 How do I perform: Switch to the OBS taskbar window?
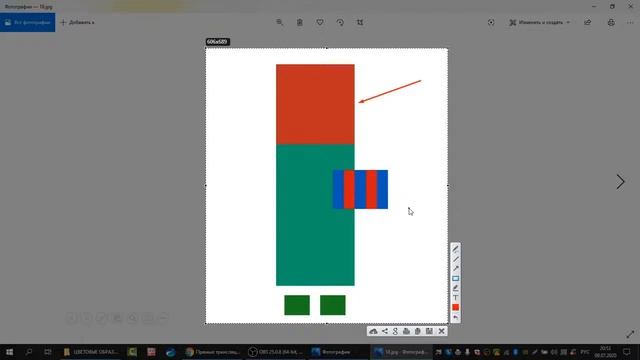pos(276,352)
